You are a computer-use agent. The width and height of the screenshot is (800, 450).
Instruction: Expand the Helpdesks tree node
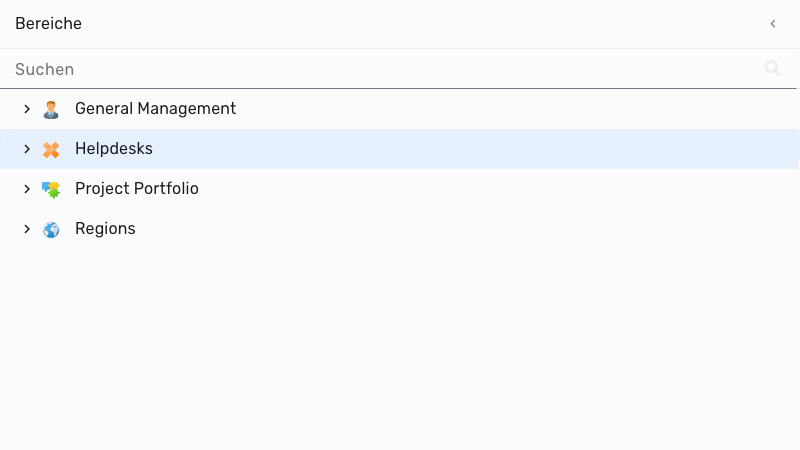pos(27,149)
